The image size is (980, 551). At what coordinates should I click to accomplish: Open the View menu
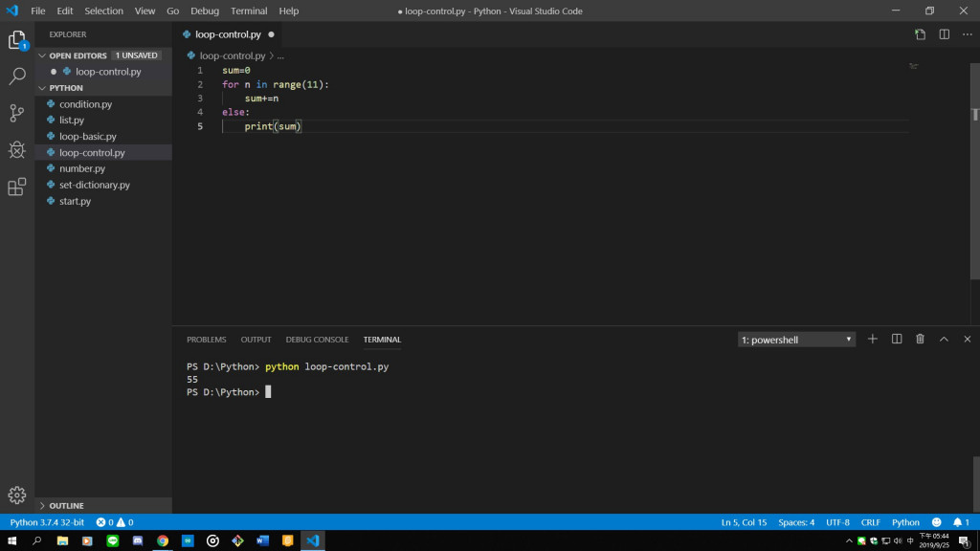pyautogui.click(x=145, y=11)
